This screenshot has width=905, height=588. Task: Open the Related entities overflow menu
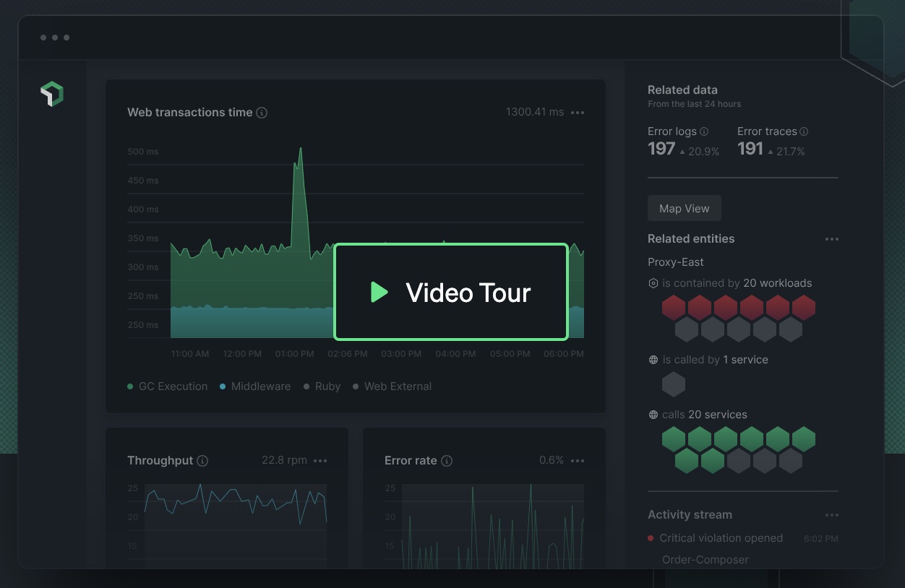pyautogui.click(x=832, y=239)
